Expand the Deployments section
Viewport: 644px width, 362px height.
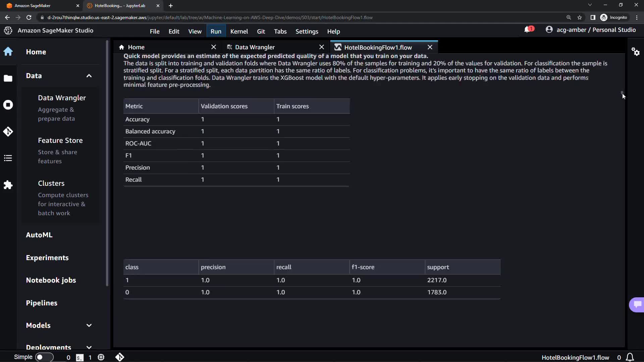(x=89, y=347)
